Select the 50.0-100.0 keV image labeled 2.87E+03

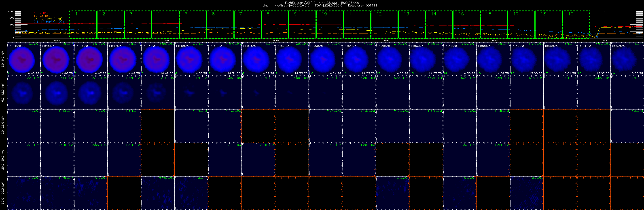(191, 193)
